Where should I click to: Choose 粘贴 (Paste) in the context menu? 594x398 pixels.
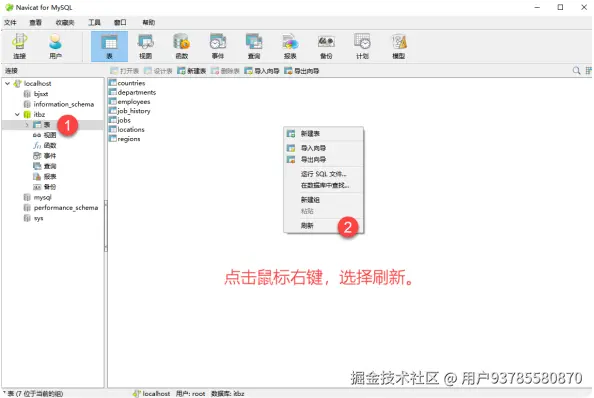click(324, 211)
